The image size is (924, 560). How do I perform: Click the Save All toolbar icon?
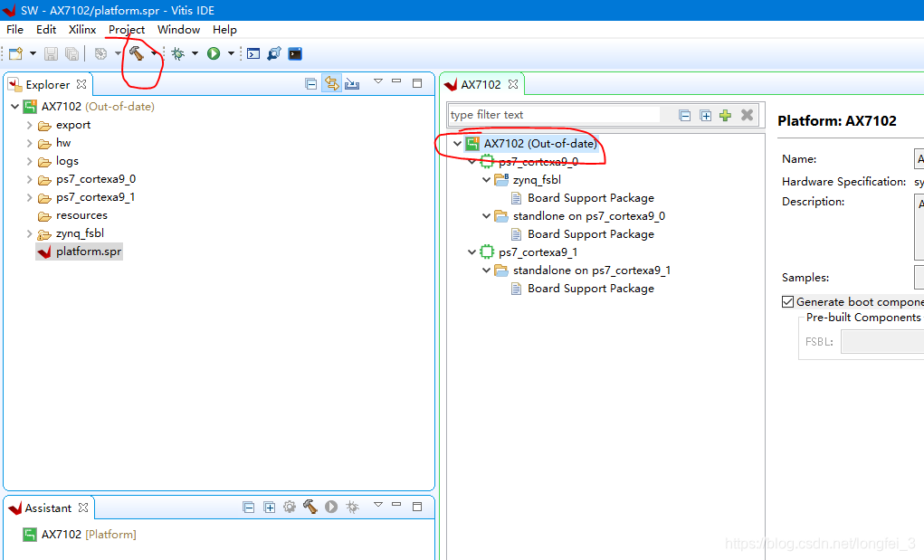(71, 53)
